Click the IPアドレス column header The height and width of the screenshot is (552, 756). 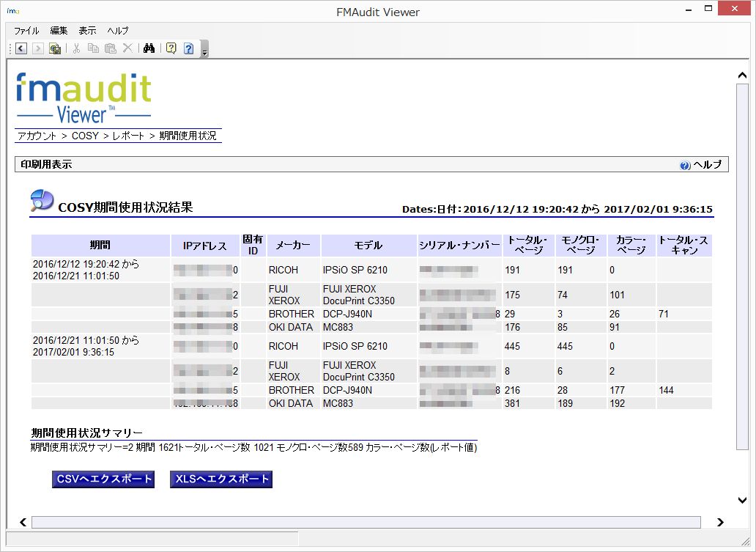tap(205, 246)
